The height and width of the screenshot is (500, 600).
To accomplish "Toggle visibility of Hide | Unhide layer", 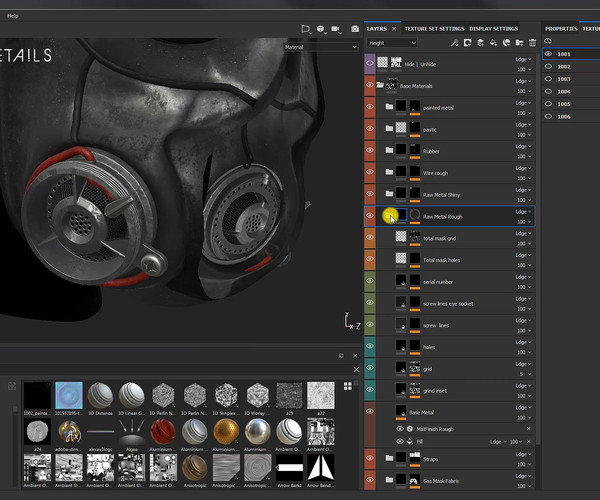I will [370, 63].
